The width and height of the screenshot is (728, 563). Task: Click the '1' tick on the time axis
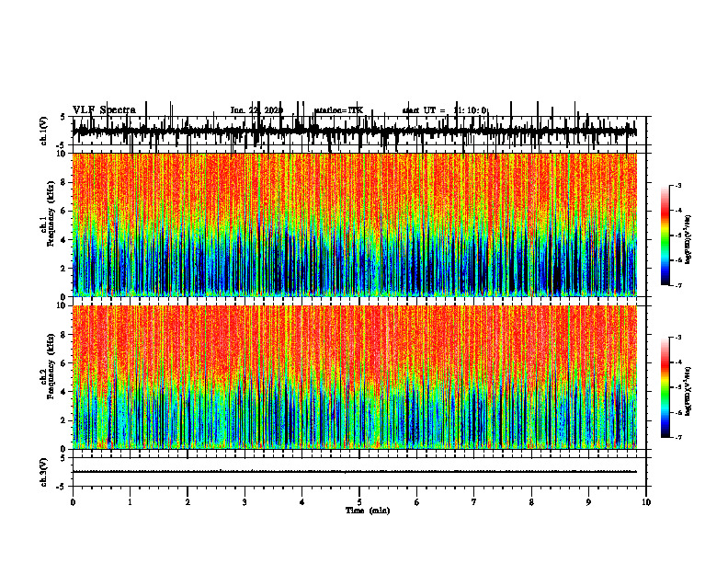coord(130,502)
